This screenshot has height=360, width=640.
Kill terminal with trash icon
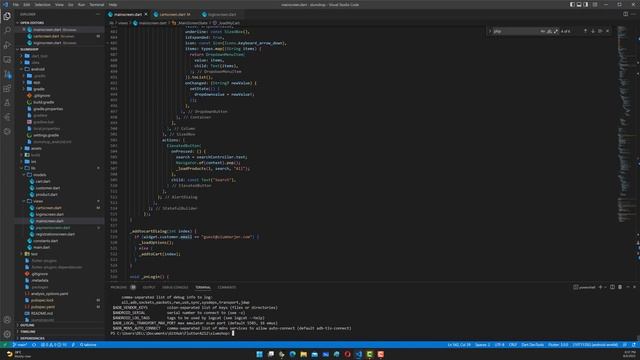[620, 287]
